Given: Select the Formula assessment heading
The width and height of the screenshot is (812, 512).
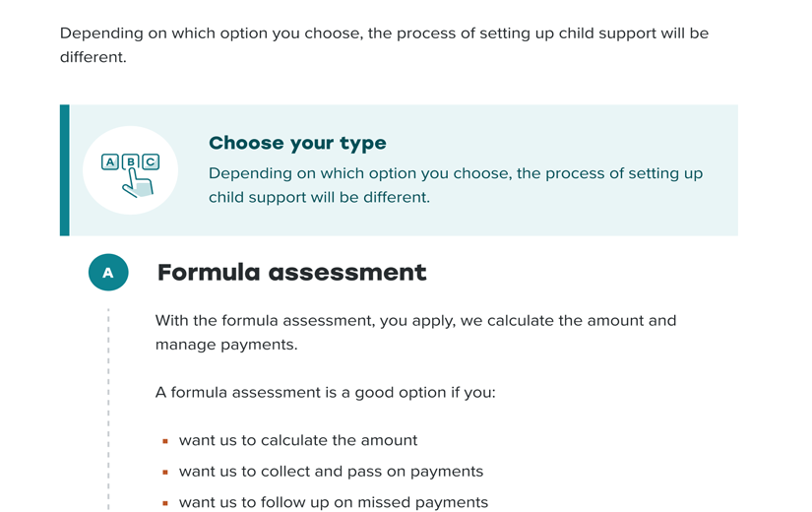Looking at the screenshot, I should (291, 273).
